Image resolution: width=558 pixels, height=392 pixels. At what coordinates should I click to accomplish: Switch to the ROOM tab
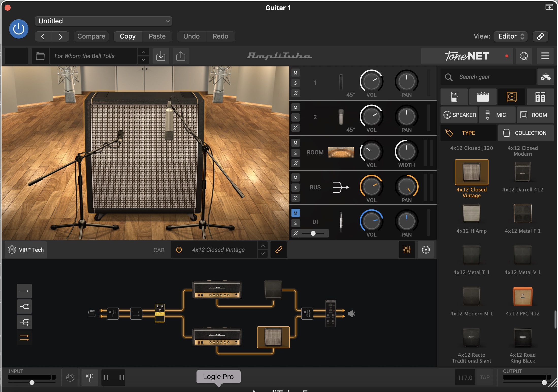point(535,115)
